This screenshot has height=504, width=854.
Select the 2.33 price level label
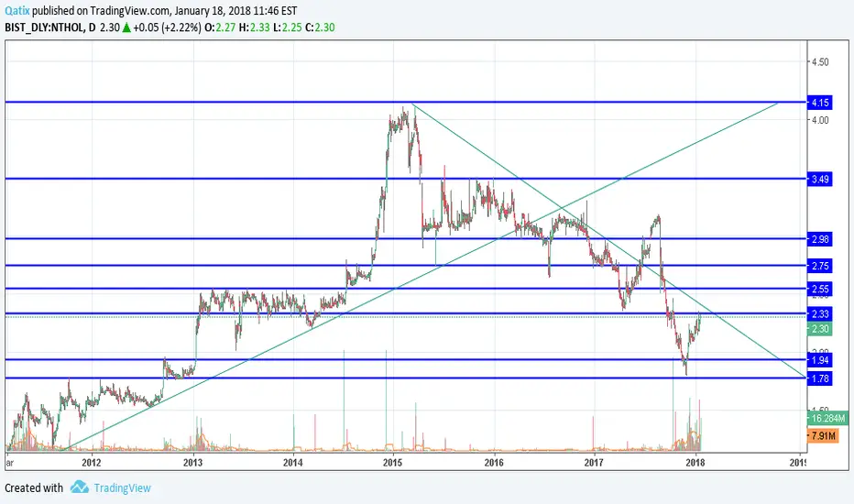coord(820,313)
